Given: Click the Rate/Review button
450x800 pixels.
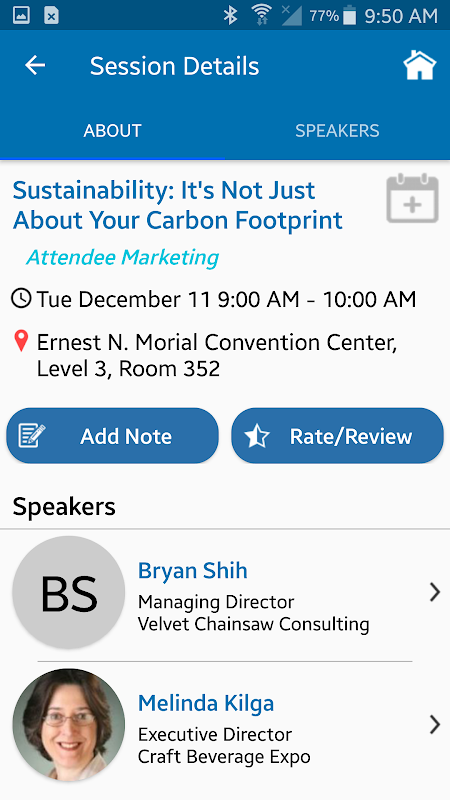Looking at the screenshot, I should pyautogui.click(x=337, y=436).
